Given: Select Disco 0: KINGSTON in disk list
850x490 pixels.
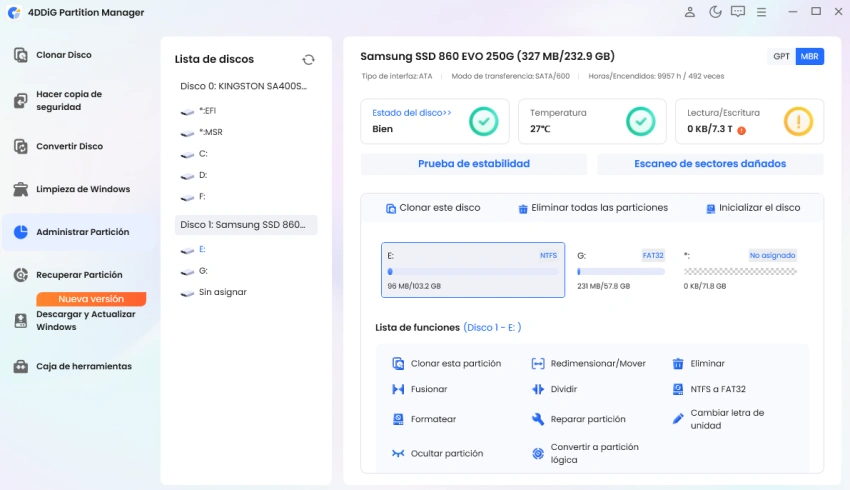Looking at the screenshot, I should 246,86.
